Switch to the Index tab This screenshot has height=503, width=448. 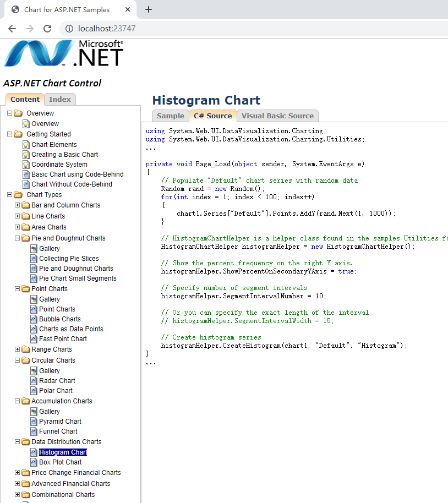point(59,100)
